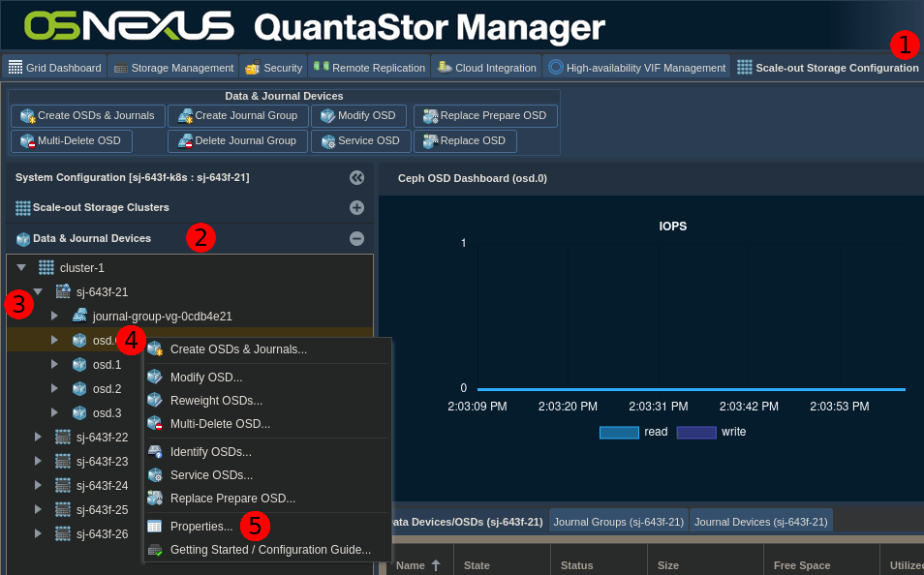Click Replace OSD toolbar button
The width and height of the screenshot is (924, 575).
click(465, 141)
